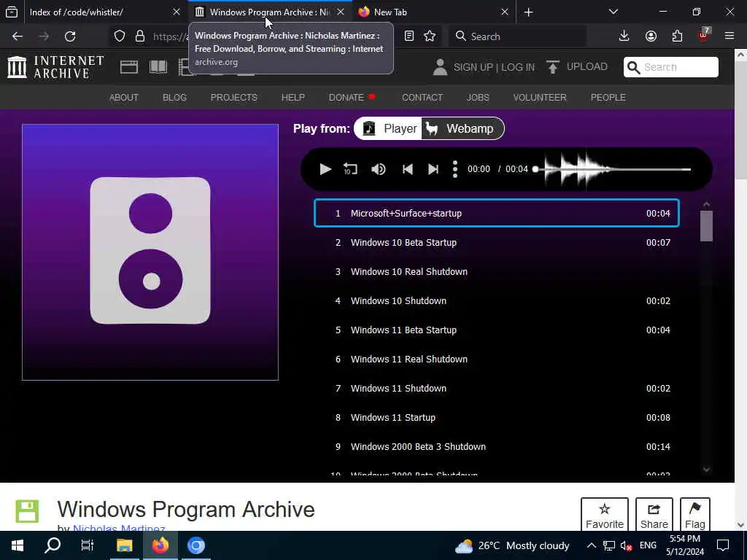
Task: Seek along the audio waveform bar
Action: (x=613, y=169)
